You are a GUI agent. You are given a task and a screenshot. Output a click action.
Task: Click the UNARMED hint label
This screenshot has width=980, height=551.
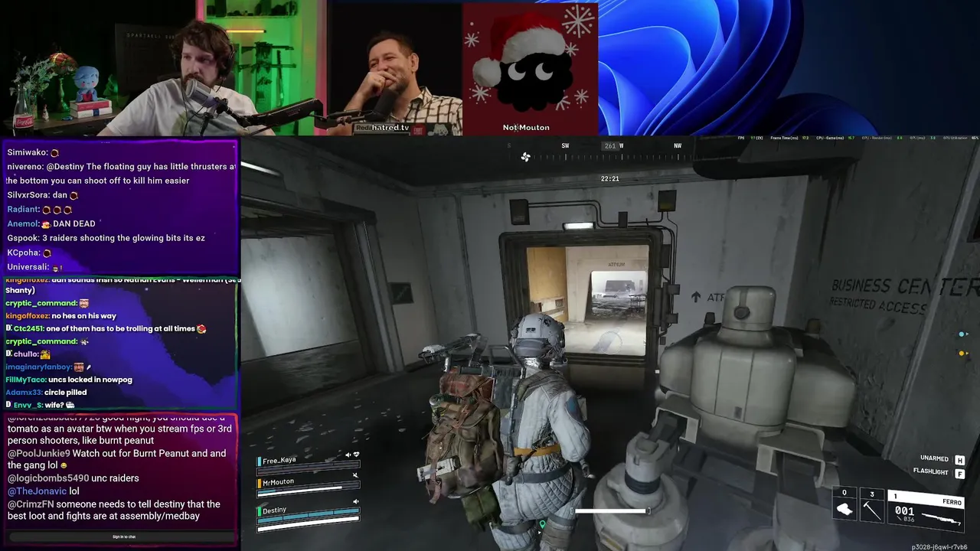(x=934, y=458)
